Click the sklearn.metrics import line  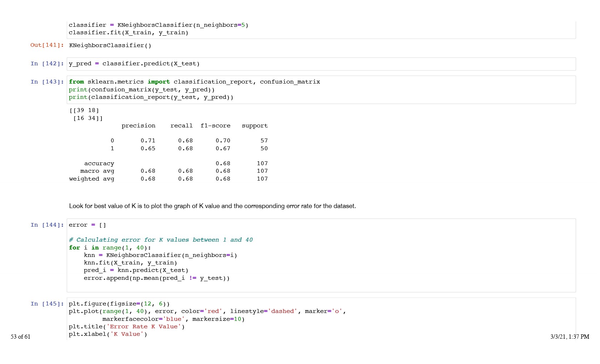click(194, 82)
